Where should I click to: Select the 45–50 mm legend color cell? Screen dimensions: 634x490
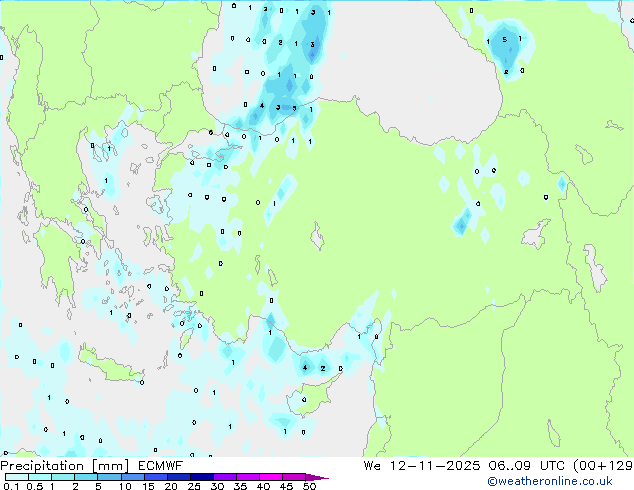pos(294,477)
